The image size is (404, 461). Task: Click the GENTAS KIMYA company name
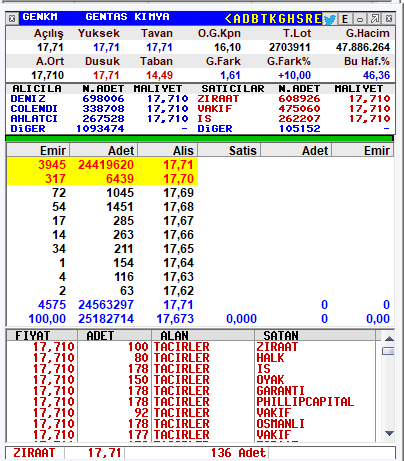coord(127,17)
